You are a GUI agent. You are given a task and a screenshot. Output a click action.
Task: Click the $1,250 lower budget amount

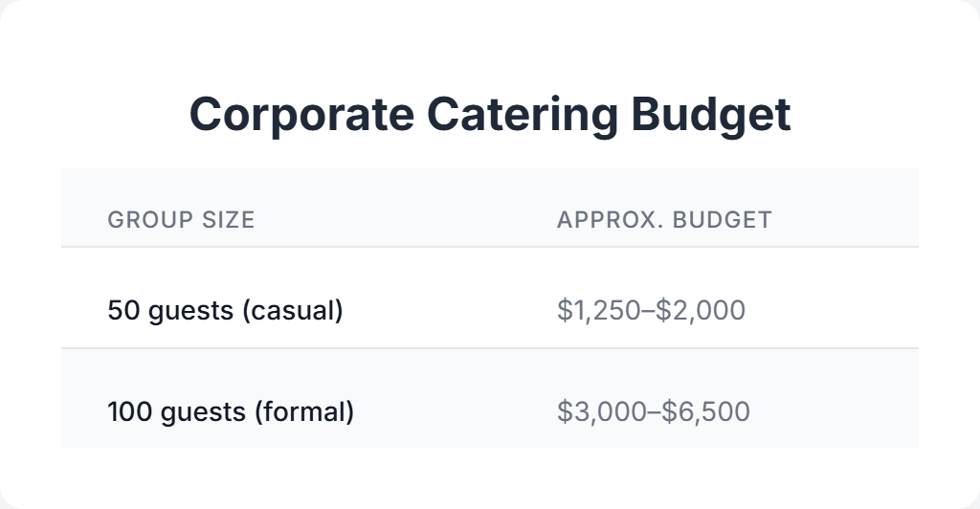pos(597,311)
